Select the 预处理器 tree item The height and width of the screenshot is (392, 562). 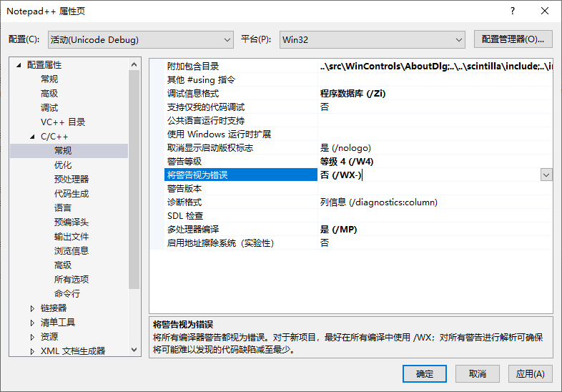(72, 180)
